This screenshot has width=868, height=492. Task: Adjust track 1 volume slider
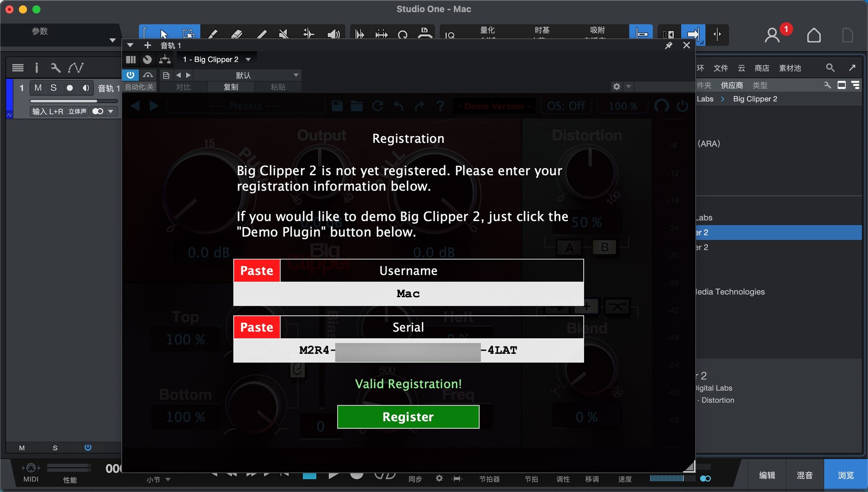pyautogui.click(x=63, y=101)
